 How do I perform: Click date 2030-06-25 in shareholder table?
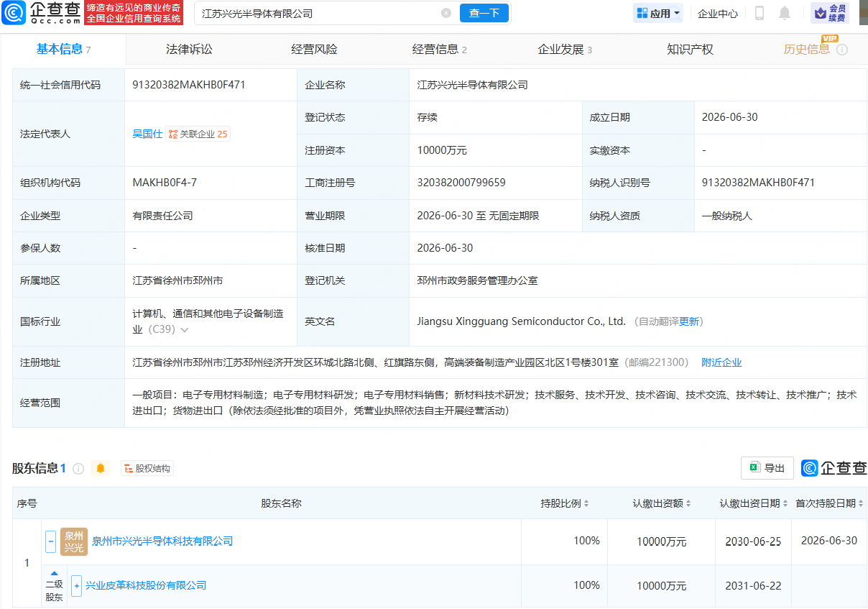pyautogui.click(x=754, y=541)
